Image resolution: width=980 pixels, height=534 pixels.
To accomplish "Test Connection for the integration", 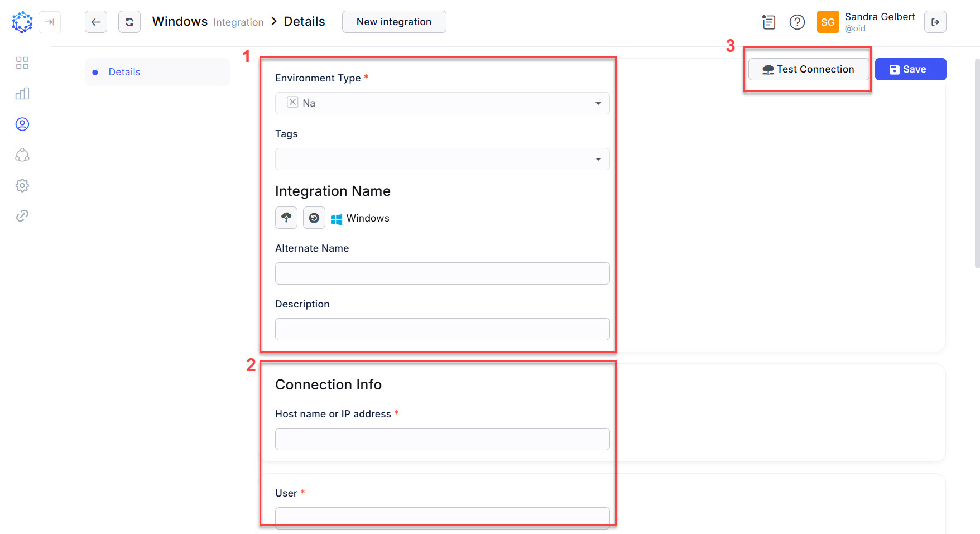I will [x=808, y=69].
